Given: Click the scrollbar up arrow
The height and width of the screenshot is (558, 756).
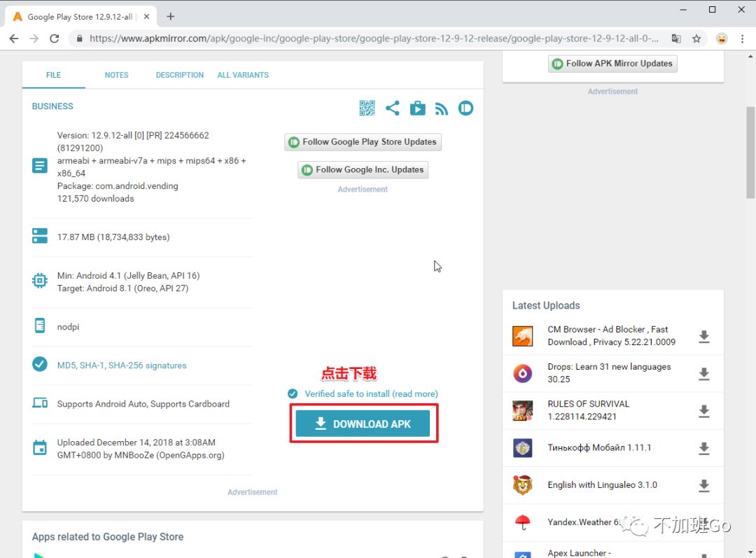Looking at the screenshot, I should (750, 56).
